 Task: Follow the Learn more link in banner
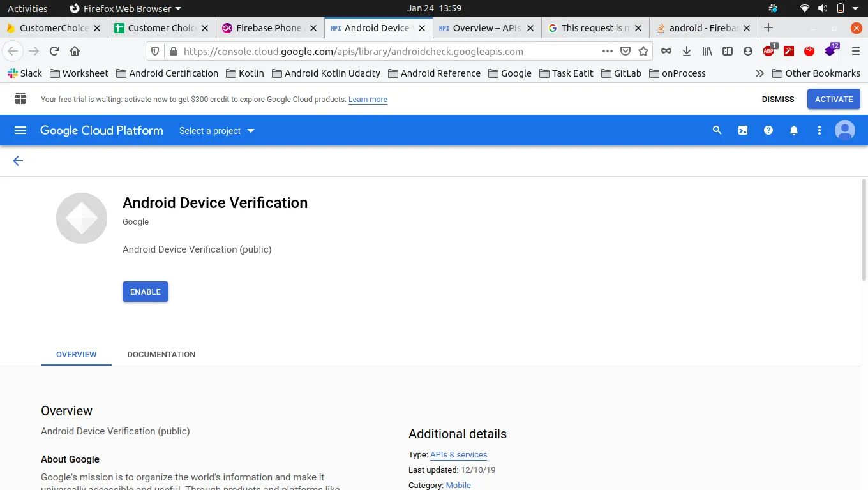pyautogui.click(x=368, y=100)
